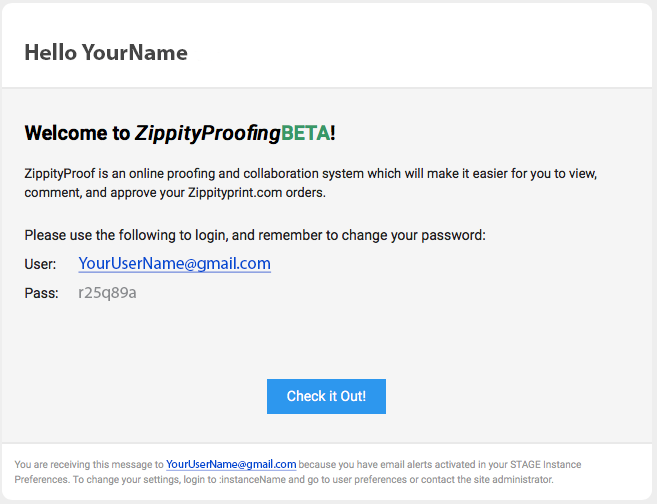Click the green BETA word in heading
Screen dimensions: 657x504
pos(305,133)
